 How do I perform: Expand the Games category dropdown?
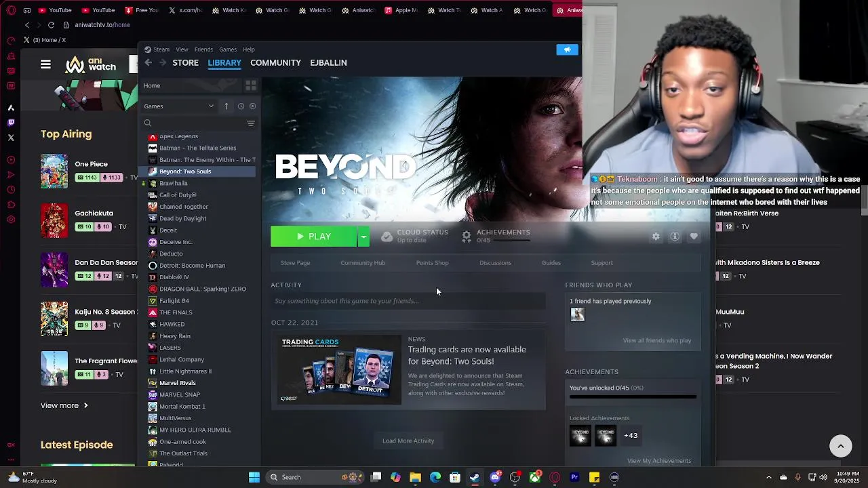(179, 106)
